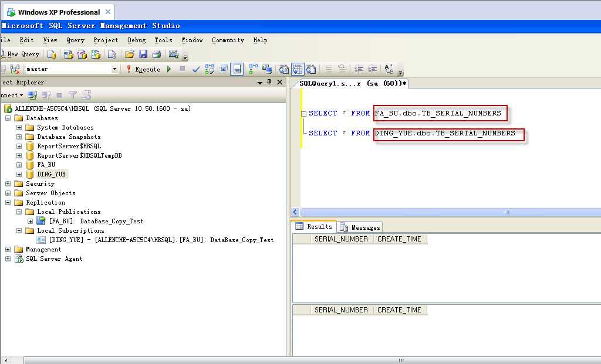Image resolution: width=601 pixels, height=364 pixels.
Task: Click the Filter funnel icon in Object Explorer
Action: (x=73, y=95)
